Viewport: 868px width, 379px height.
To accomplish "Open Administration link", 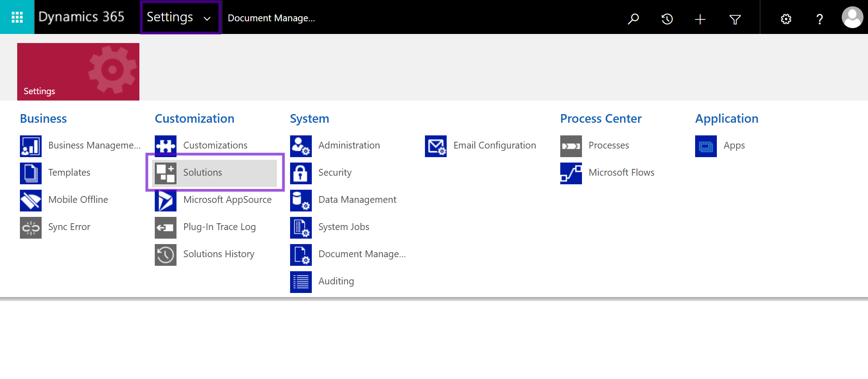I will (x=349, y=145).
